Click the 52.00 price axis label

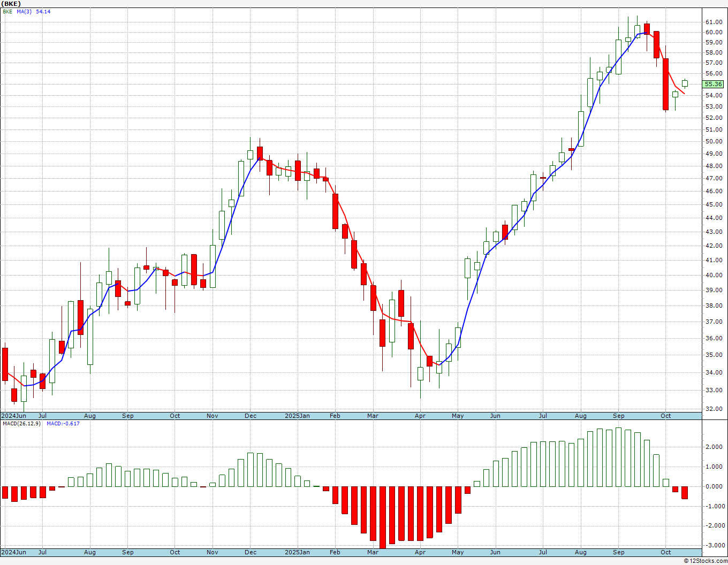pos(714,118)
